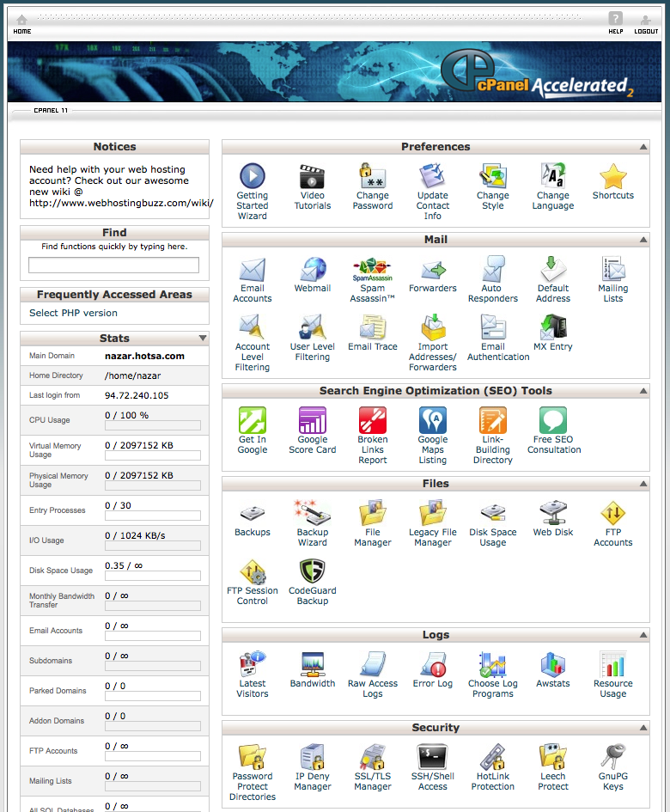Open CodeGuard Backup
Image resolution: width=670 pixels, height=812 pixels.
(312, 571)
